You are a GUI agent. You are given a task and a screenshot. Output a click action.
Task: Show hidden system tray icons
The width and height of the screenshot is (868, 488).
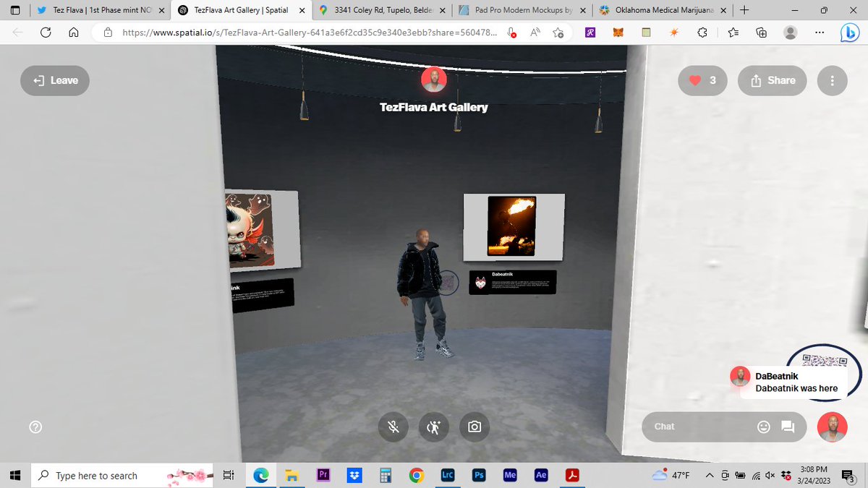(x=708, y=475)
